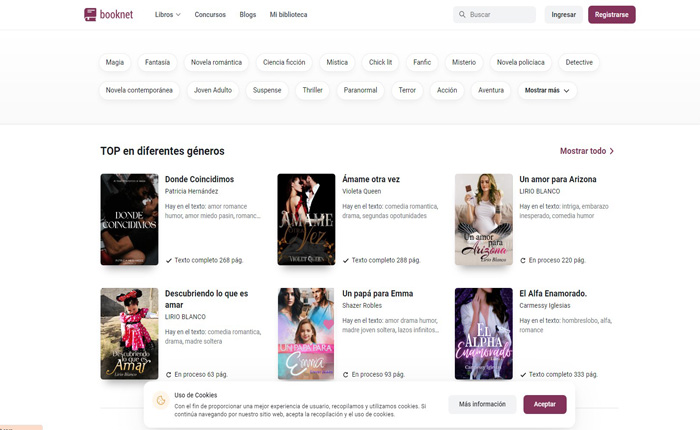Select the Ciencia ficción genre chip
Screen dimensions: 700x430
(284, 62)
